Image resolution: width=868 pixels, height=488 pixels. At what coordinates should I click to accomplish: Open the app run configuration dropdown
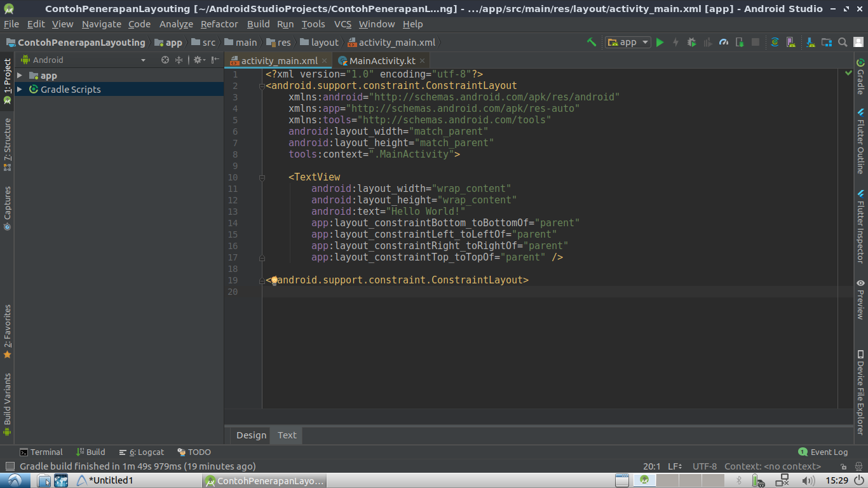(x=628, y=43)
